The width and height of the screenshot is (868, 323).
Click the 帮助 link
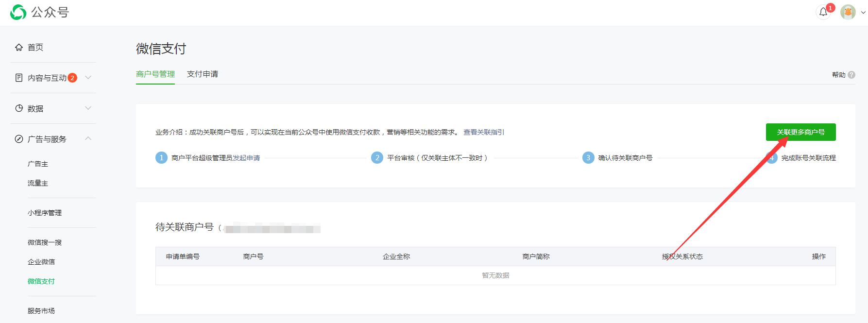839,75
